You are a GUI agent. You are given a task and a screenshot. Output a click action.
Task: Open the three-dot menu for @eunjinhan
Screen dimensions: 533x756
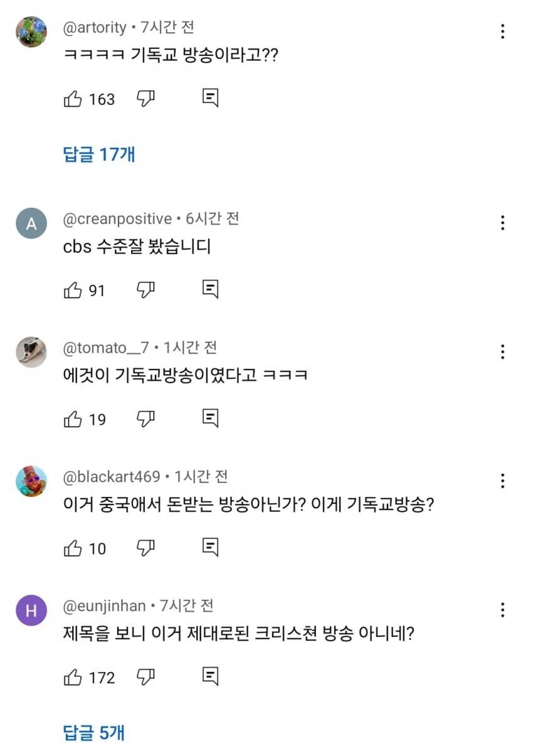click(x=502, y=610)
